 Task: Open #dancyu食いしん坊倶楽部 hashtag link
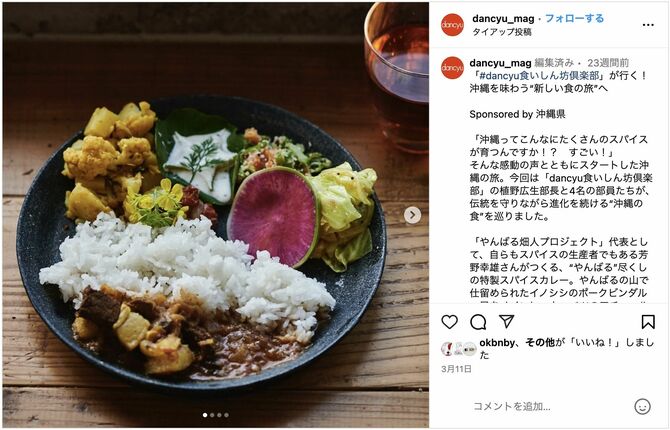pyautogui.click(x=539, y=76)
